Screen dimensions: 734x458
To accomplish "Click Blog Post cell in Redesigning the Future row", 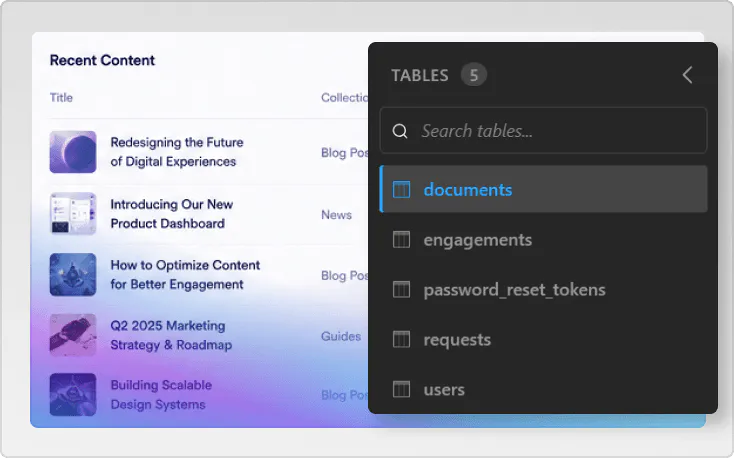I will click(x=345, y=153).
